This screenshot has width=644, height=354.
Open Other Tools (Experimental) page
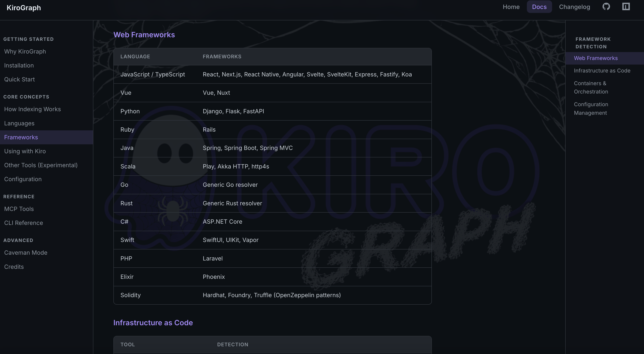pyautogui.click(x=41, y=165)
